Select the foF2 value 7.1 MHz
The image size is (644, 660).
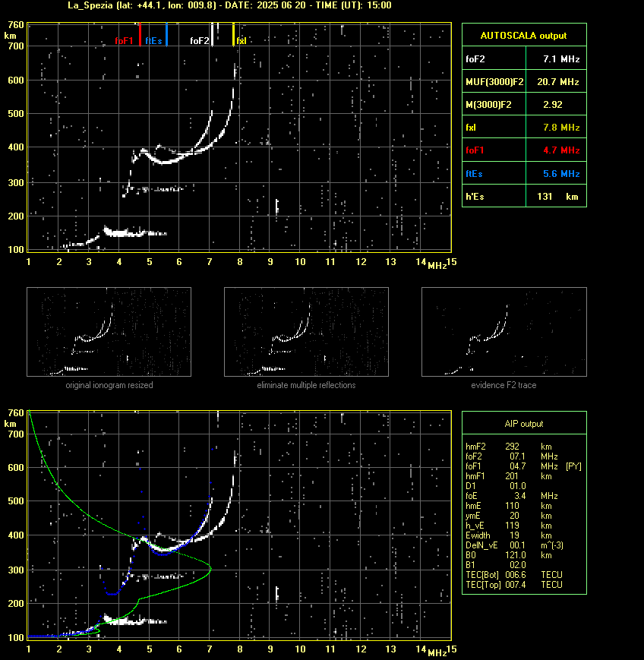(x=561, y=59)
